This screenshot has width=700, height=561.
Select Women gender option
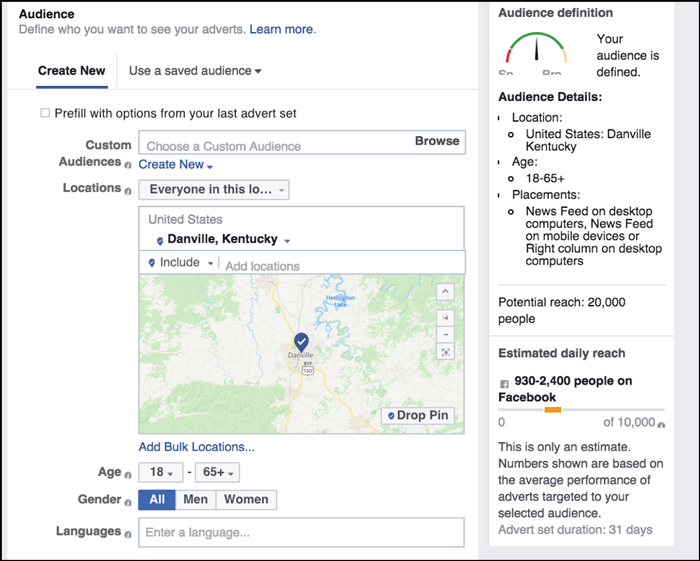point(246,499)
